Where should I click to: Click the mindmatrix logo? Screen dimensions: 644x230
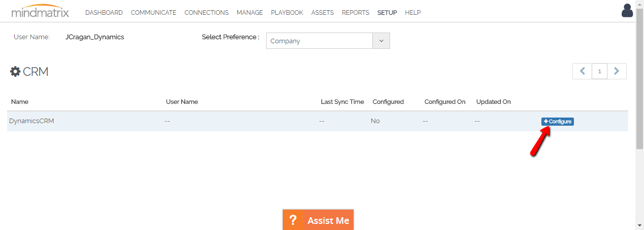click(x=40, y=11)
